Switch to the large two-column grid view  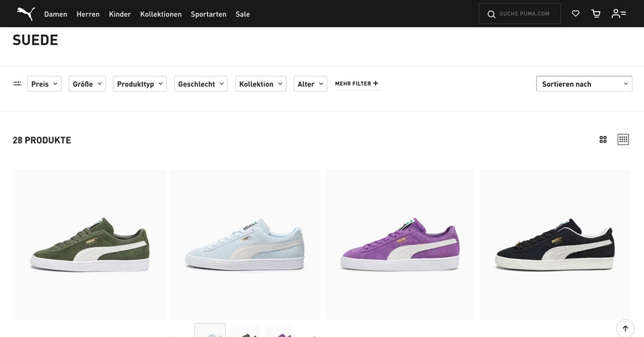(603, 140)
